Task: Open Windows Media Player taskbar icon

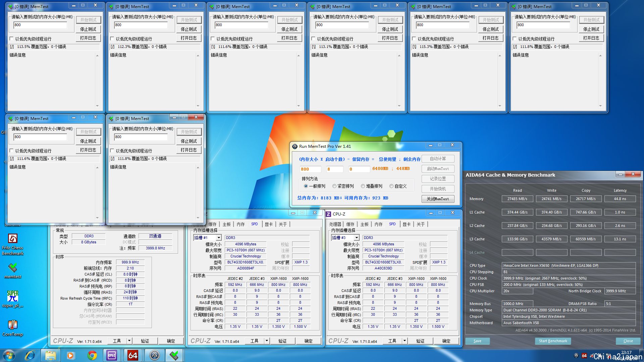Action: [x=70, y=355]
